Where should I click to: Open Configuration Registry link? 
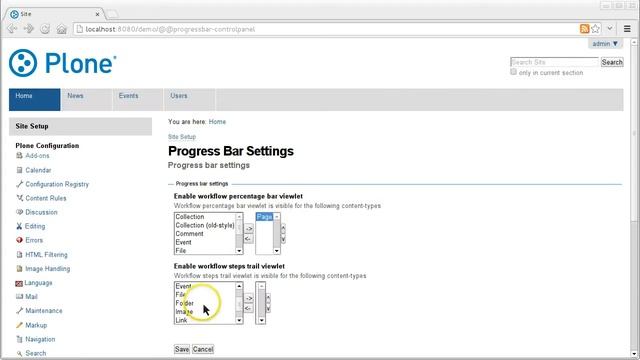tap(57, 184)
